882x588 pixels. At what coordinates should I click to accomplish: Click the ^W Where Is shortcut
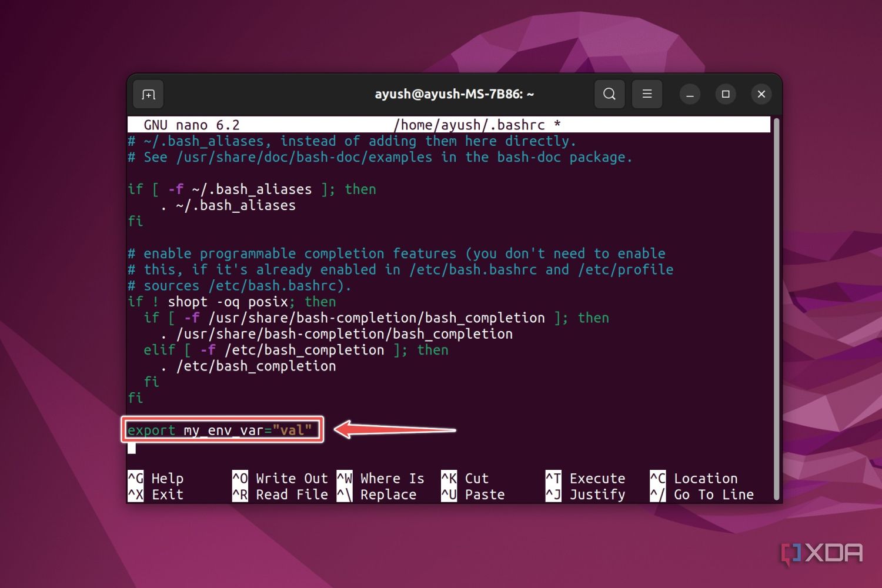pos(380,479)
